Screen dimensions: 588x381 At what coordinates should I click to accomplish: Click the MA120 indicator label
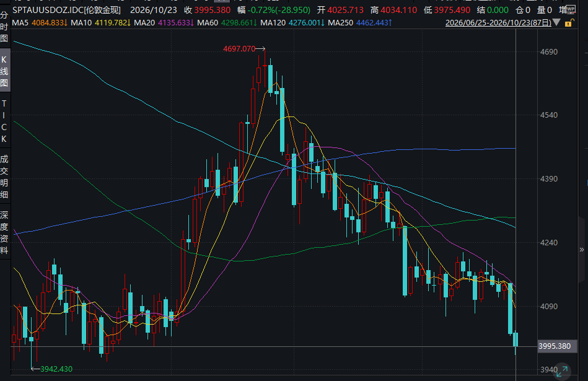click(273, 23)
